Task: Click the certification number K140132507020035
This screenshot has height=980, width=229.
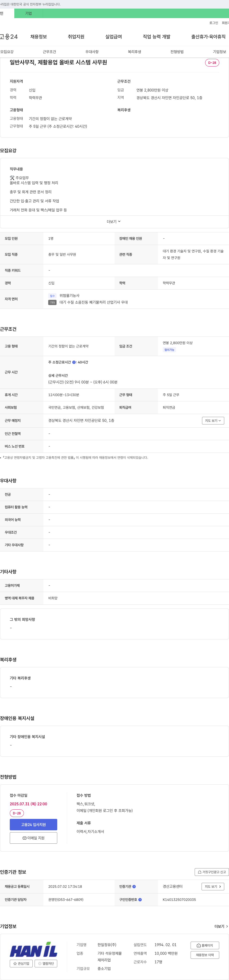Action: [x=179, y=900]
